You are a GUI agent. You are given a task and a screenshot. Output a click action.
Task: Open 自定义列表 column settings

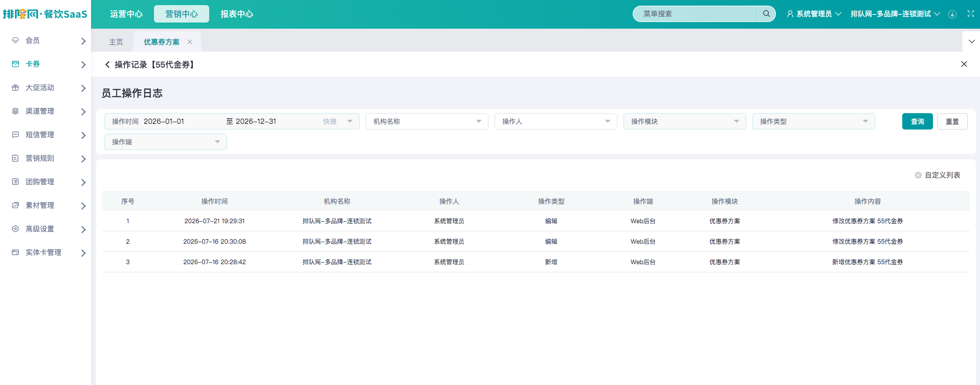click(x=938, y=175)
